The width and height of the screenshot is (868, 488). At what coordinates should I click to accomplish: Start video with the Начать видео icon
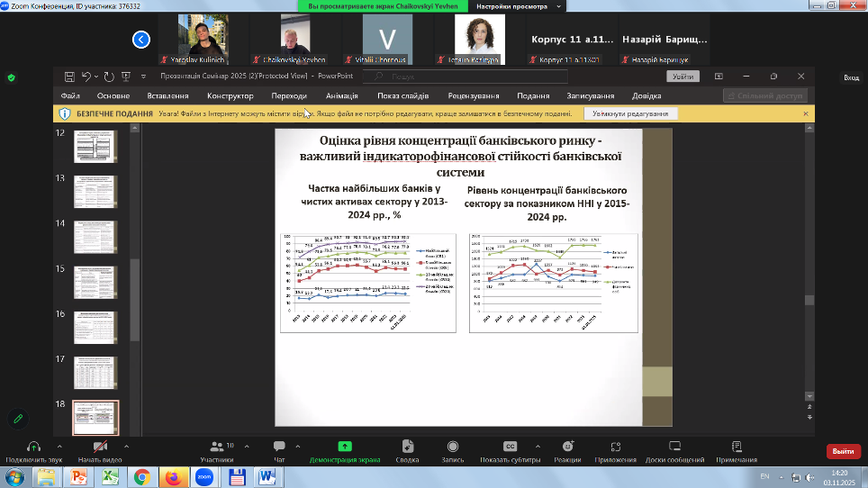101,446
